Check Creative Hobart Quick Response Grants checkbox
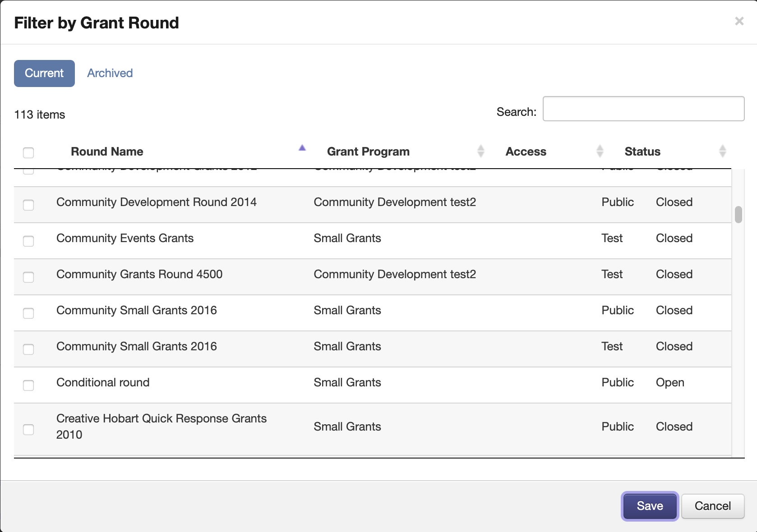This screenshot has height=532, width=757. pos(28,430)
